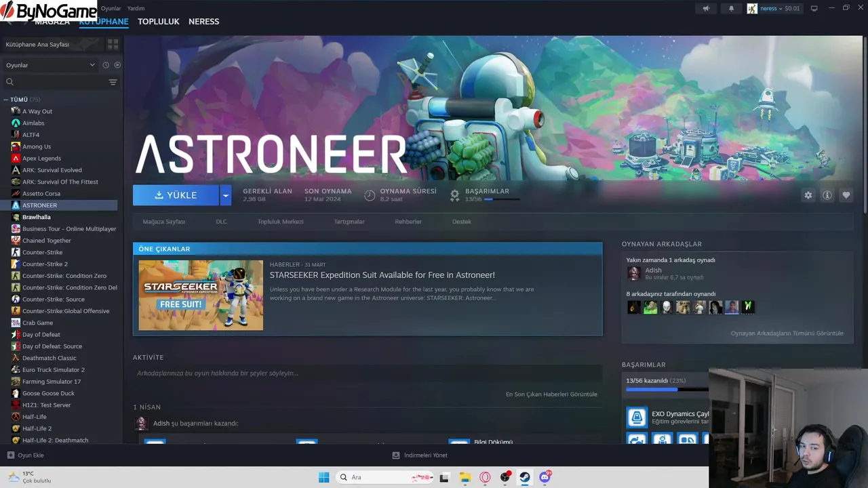Image resolution: width=868 pixels, height=488 pixels.
Task: Click the weather widget showing 13°C
Action: (x=30, y=477)
